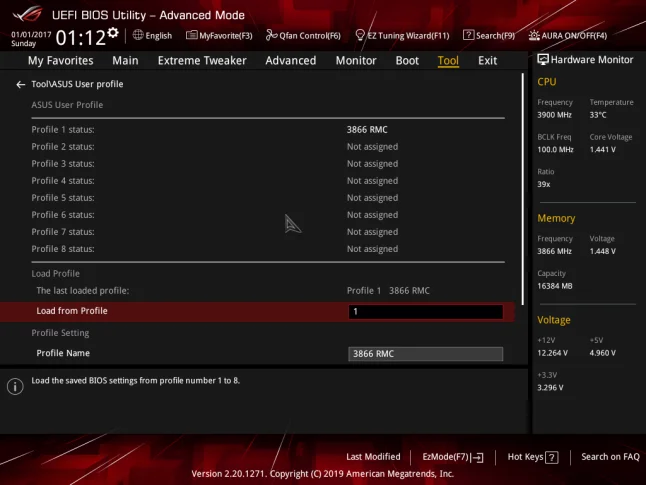Click the CPU frequency 3900 MHz value
The width and height of the screenshot is (646, 485).
(x=555, y=115)
